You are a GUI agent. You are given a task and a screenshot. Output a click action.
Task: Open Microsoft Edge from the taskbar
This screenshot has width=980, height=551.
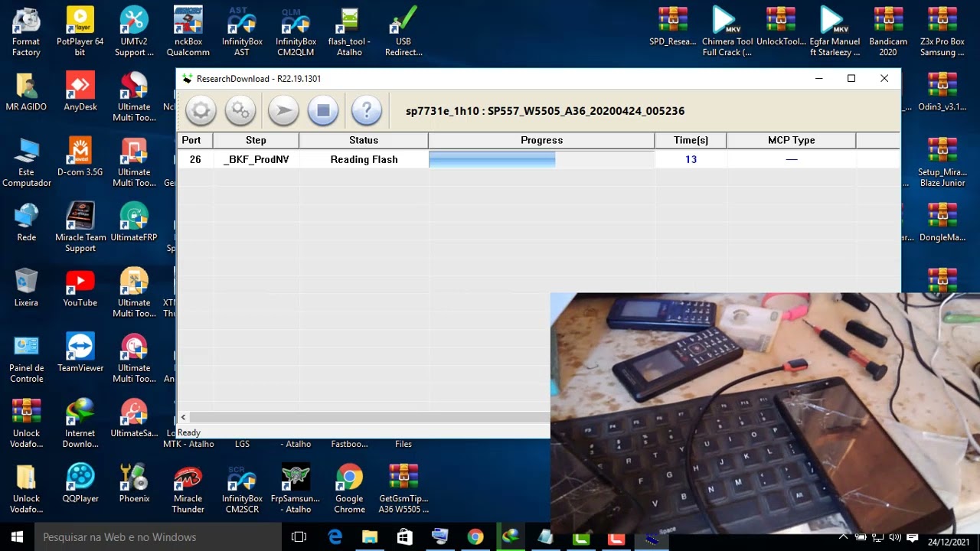point(335,537)
